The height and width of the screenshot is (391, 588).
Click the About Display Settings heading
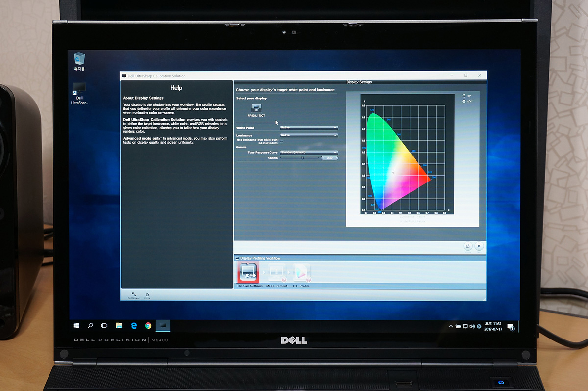point(144,98)
